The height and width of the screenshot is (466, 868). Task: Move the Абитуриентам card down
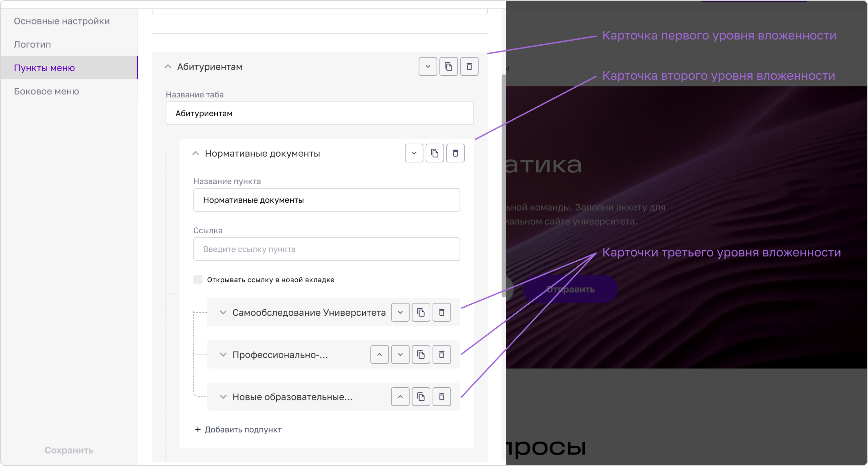pos(428,66)
